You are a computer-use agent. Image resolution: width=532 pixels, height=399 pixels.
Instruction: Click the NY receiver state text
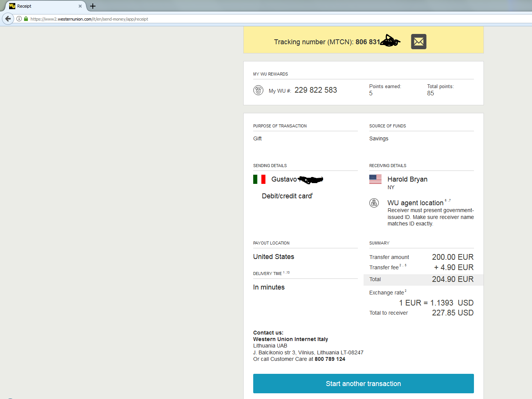tap(391, 187)
